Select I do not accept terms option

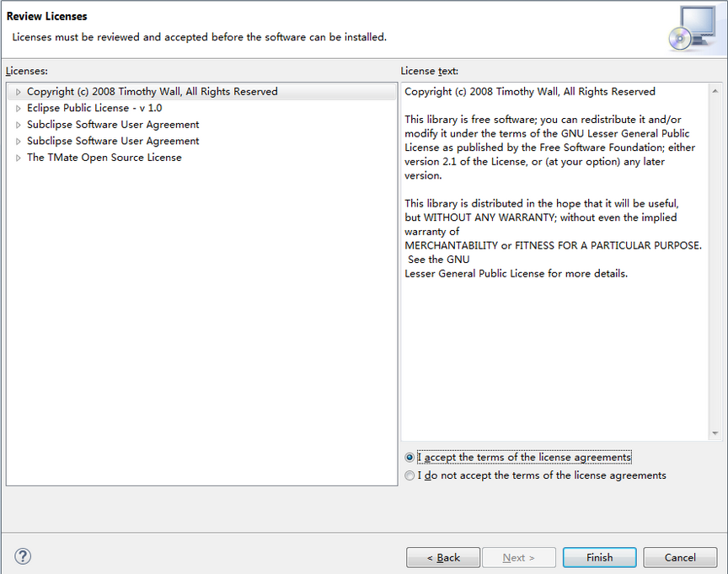tap(409, 475)
